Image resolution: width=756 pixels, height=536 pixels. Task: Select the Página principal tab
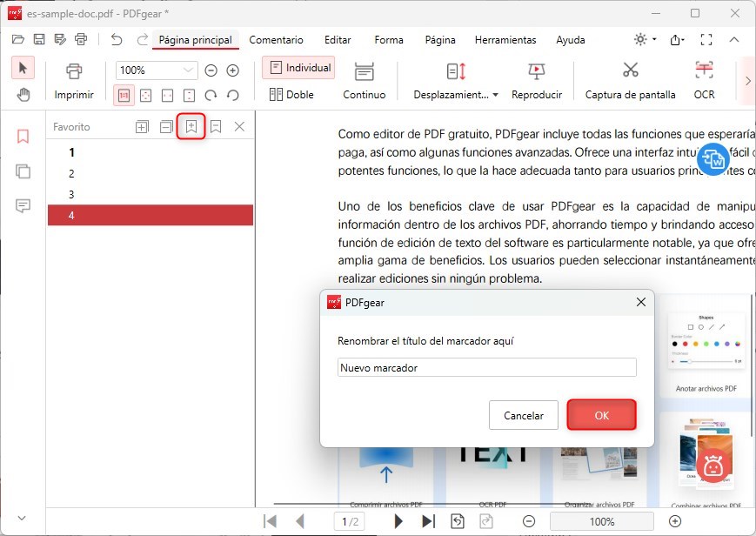tap(195, 40)
